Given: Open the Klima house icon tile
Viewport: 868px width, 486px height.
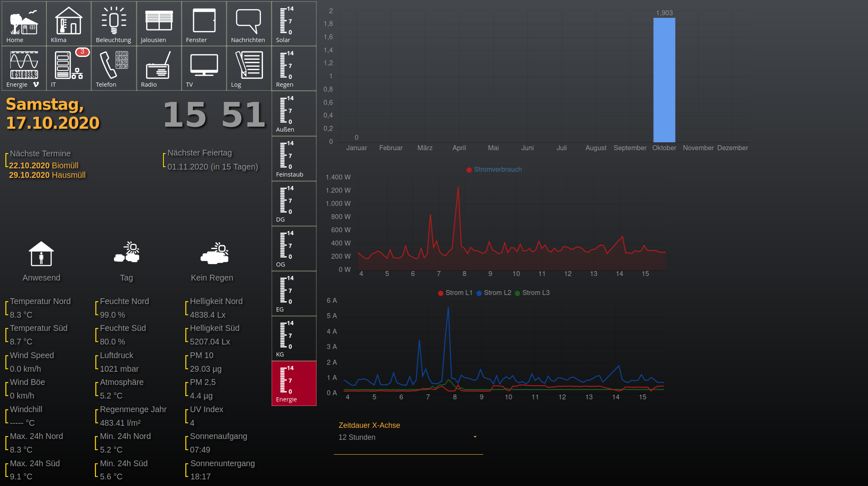Looking at the screenshot, I should (x=69, y=24).
